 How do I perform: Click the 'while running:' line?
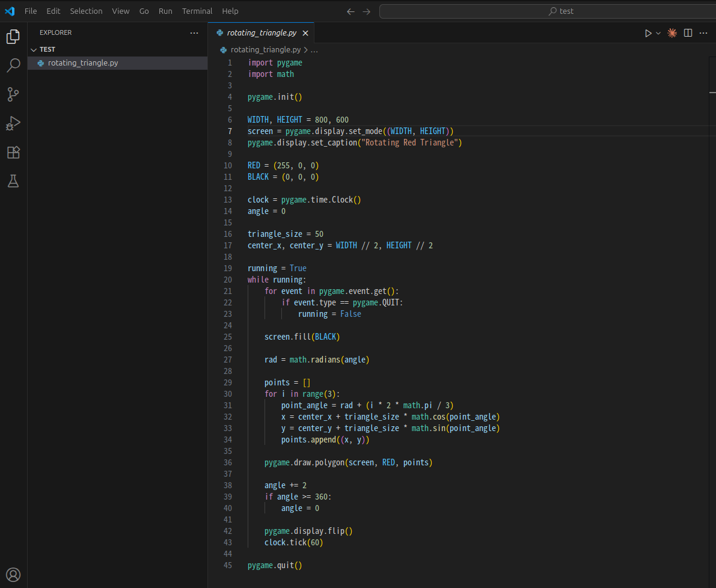coord(277,280)
